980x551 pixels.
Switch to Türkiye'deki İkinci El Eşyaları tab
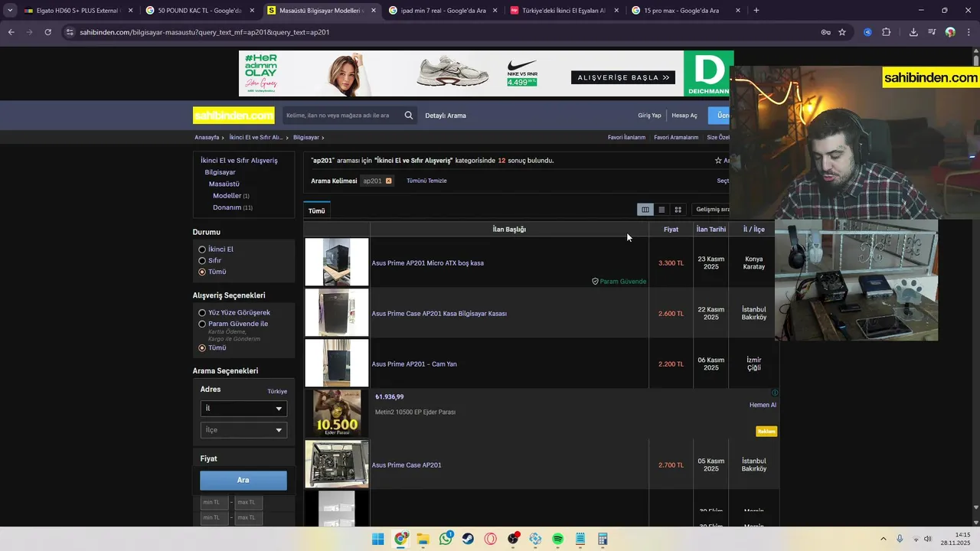tap(563, 11)
